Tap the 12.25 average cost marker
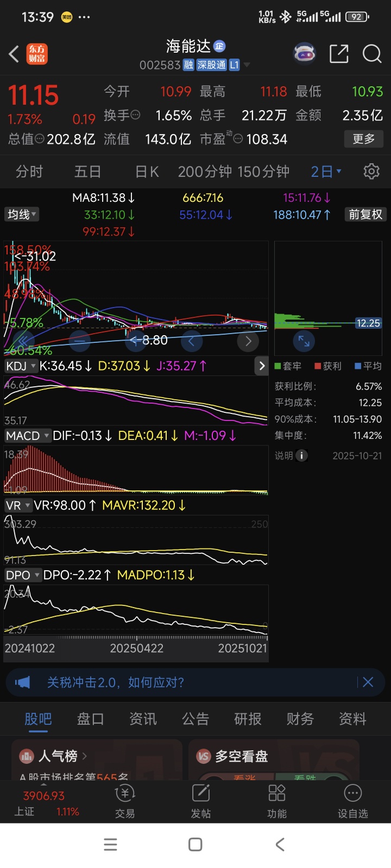The height and width of the screenshot is (868, 391). click(x=368, y=323)
